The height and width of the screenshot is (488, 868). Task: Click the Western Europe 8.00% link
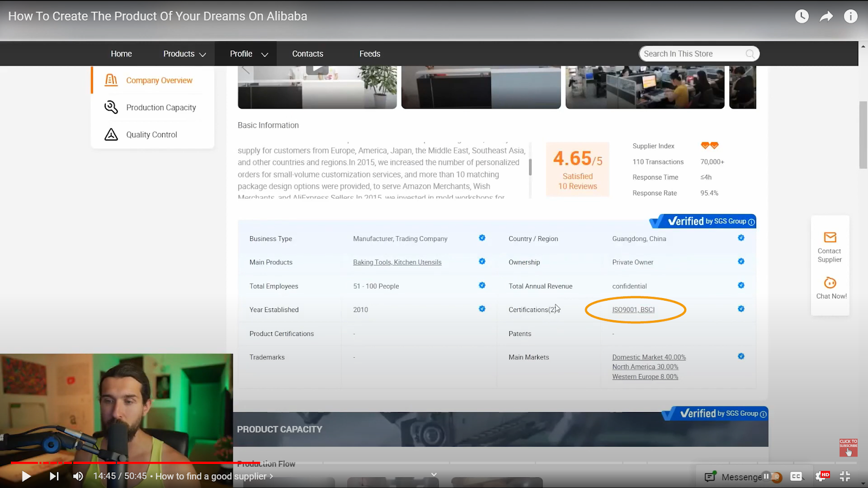[645, 377]
